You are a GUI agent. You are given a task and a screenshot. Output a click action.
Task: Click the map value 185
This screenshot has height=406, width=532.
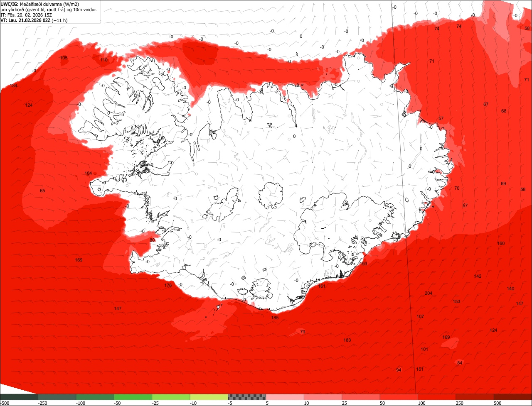(x=275, y=318)
